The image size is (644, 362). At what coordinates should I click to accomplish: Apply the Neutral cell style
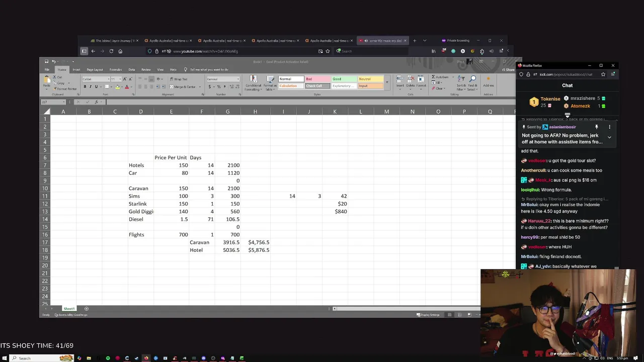click(370, 79)
